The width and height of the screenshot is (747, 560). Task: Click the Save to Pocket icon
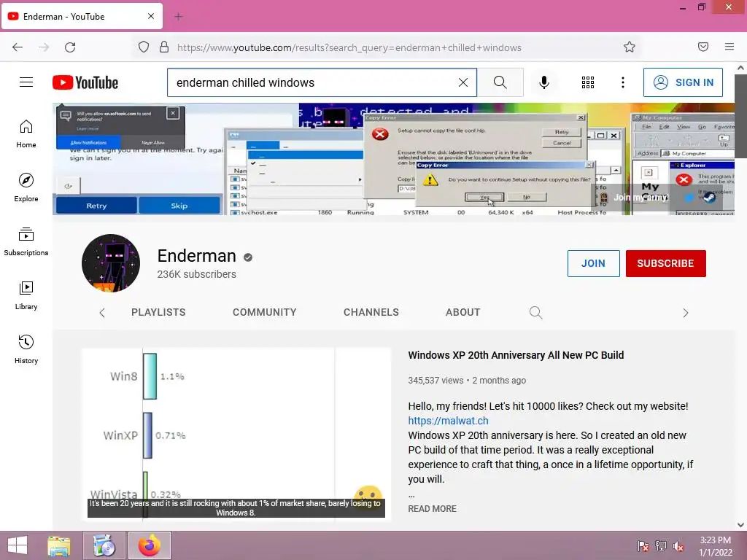click(703, 47)
